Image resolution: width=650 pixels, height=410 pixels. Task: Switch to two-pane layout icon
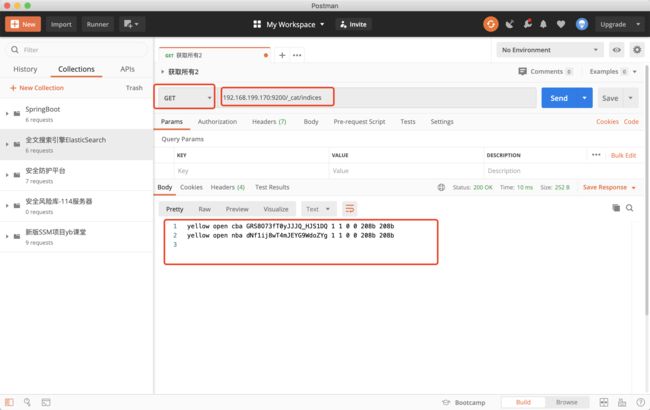(604, 402)
